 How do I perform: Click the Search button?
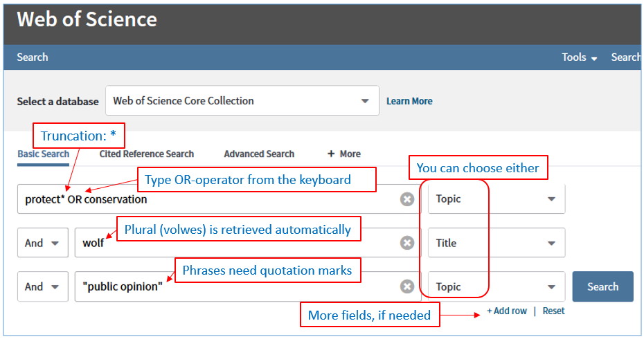pyautogui.click(x=602, y=286)
